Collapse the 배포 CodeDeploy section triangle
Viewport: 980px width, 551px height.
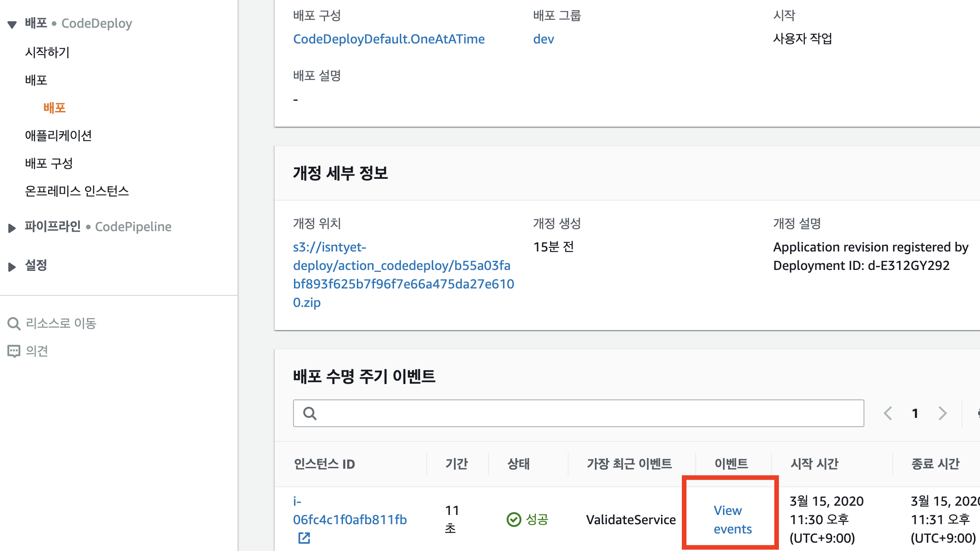12,24
